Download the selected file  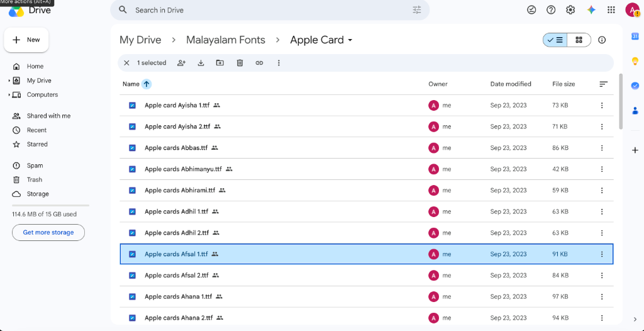pos(201,63)
